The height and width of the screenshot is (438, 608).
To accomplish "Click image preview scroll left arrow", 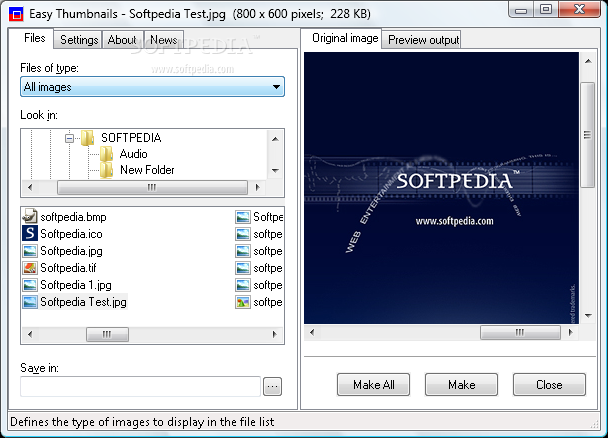I will [x=312, y=332].
